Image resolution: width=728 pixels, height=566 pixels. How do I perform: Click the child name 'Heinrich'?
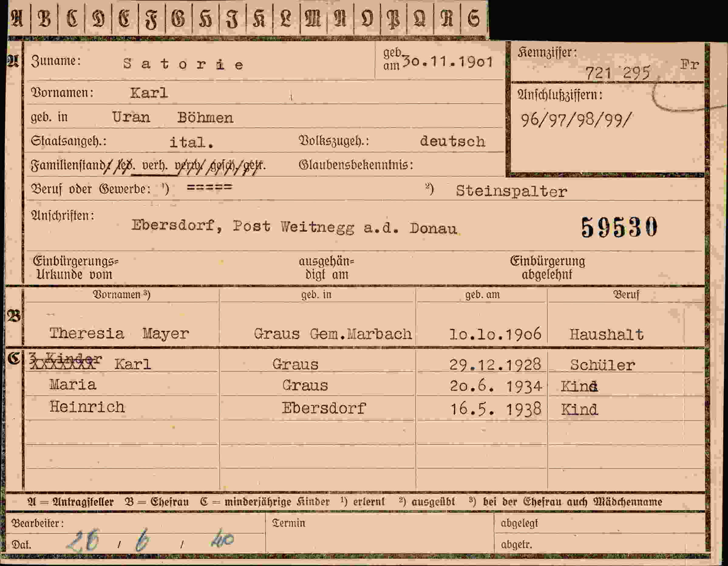click(x=87, y=407)
